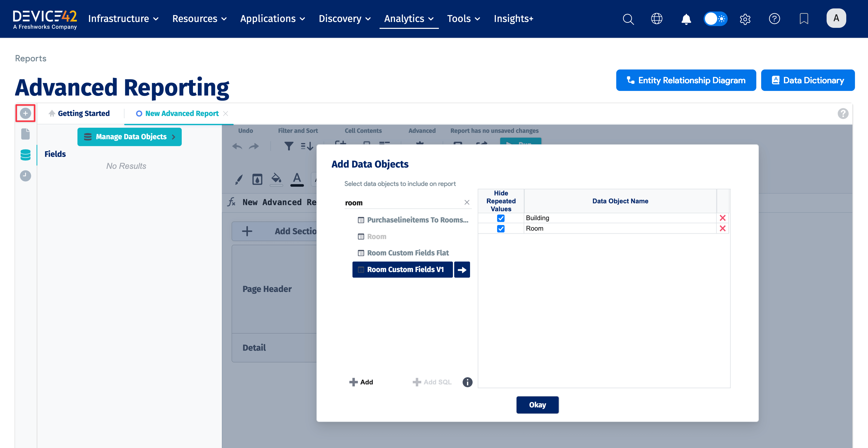Click the Add data object button

[x=361, y=382]
